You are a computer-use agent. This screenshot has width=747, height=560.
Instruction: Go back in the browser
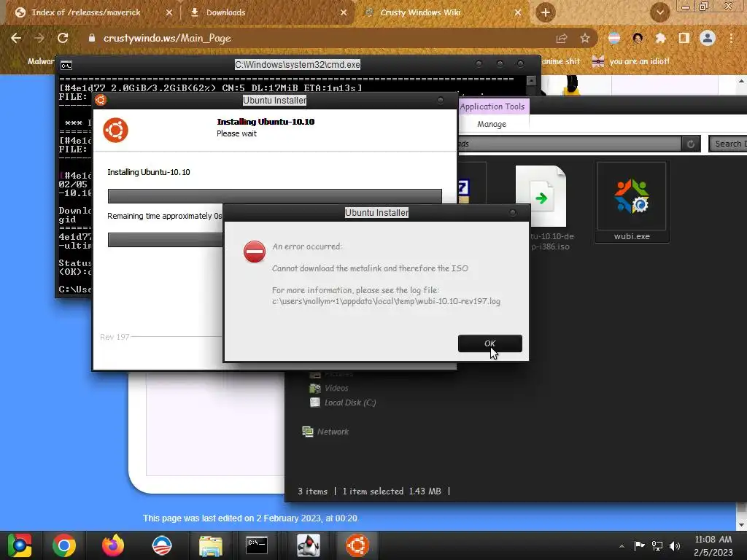point(16,38)
